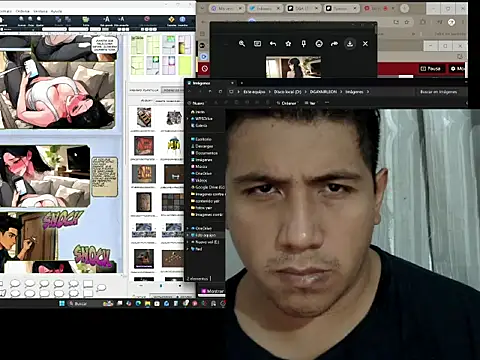Open File Explorer from the taskbar
Screen dimensions: 480x360
coord(147,303)
